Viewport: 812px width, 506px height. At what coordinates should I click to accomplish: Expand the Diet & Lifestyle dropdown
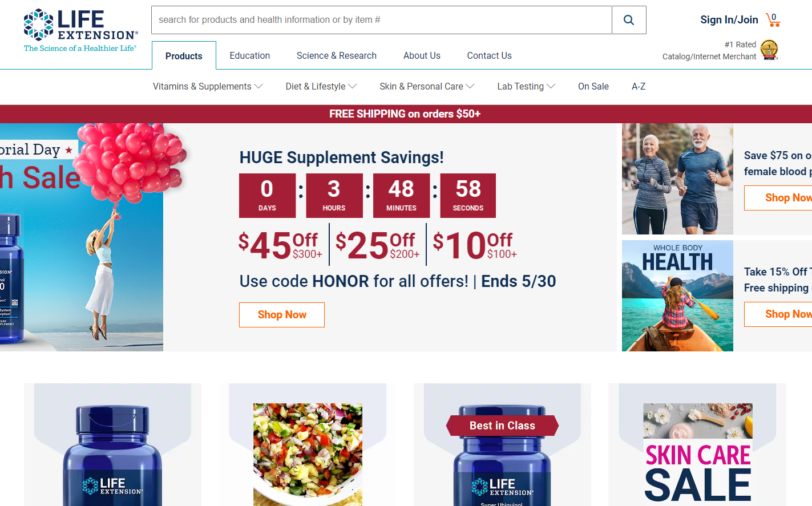(x=321, y=87)
